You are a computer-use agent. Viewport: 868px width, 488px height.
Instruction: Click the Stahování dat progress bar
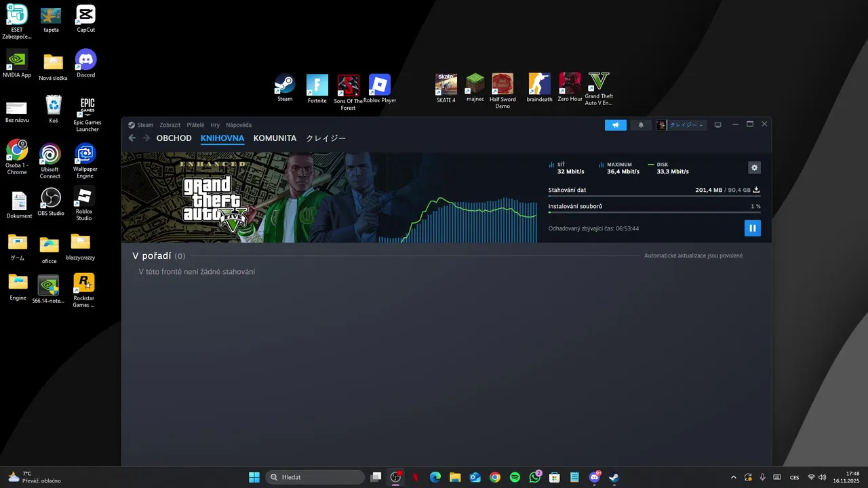(654, 197)
